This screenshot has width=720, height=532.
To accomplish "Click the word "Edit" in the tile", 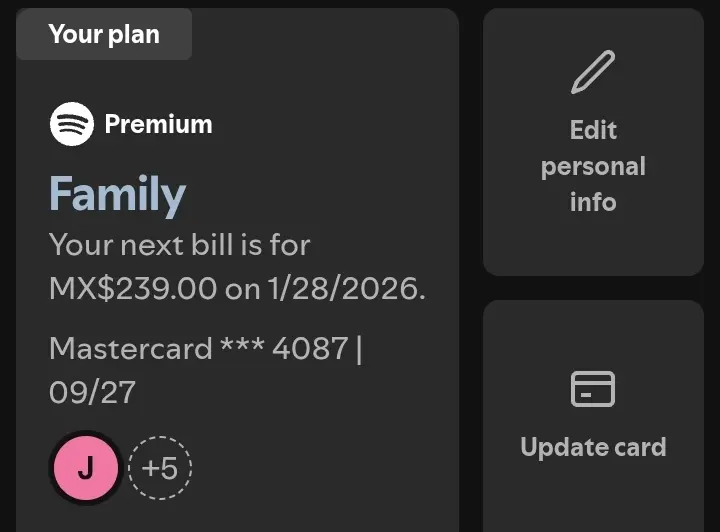I will tap(593, 130).
